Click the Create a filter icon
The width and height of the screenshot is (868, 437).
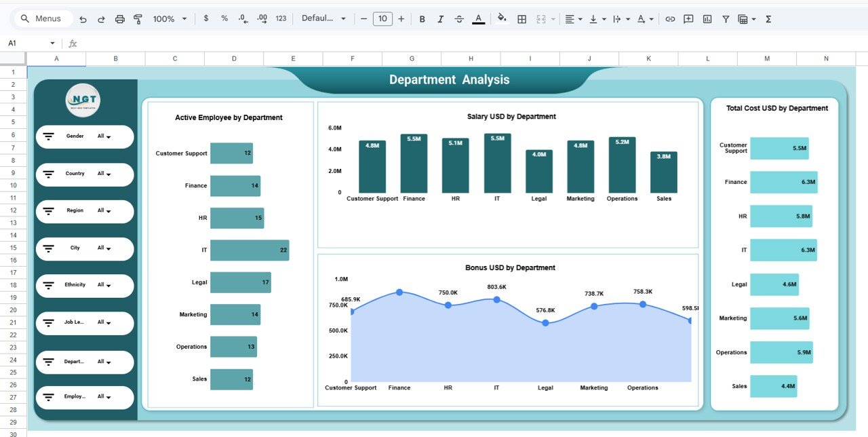[x=726, y=18]
